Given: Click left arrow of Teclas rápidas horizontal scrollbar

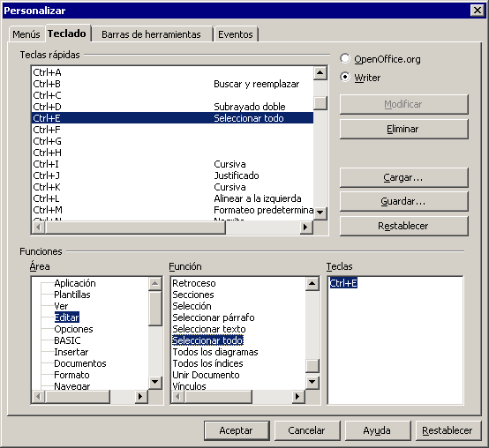Looking at the screenshot, I should pos(39,228).
